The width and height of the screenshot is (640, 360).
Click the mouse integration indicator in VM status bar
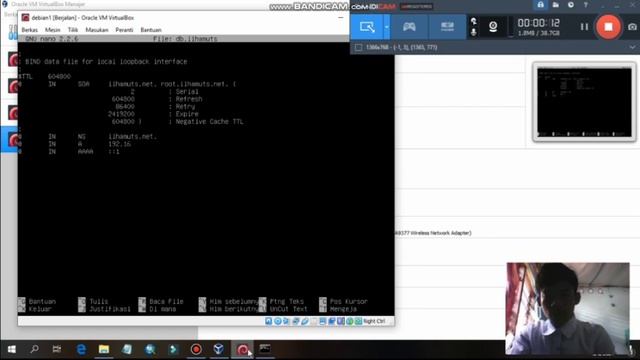[x=350, y=321]
